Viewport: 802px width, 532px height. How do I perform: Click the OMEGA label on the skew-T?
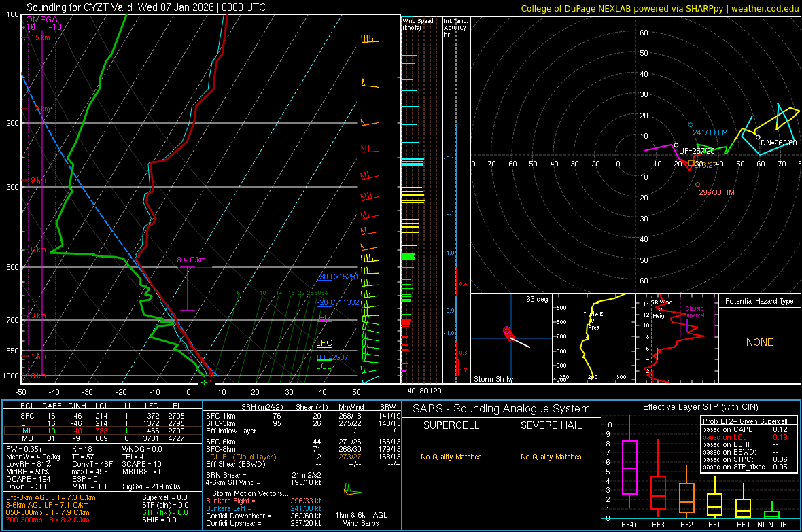41,20
